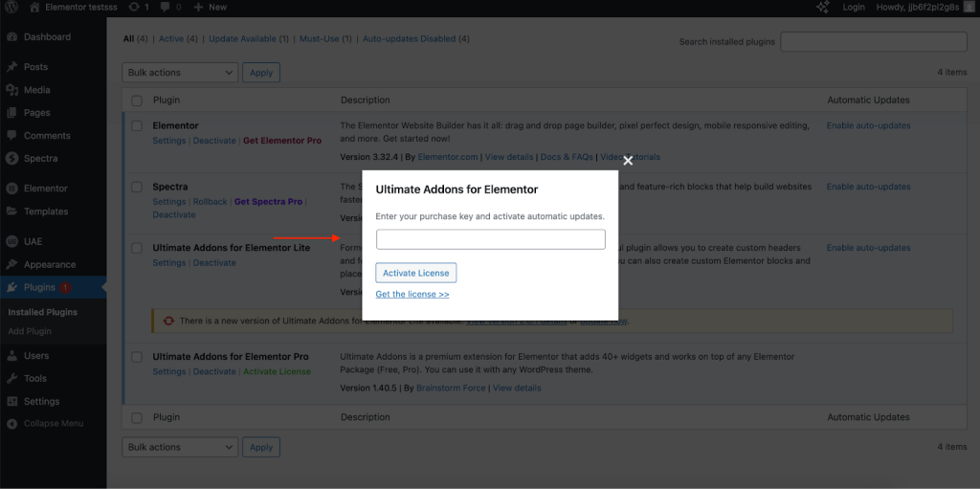The height and width of the screenshot is (489, 980).
Task: Click the WordPress logo in admin bar
Action: (11, 7)
